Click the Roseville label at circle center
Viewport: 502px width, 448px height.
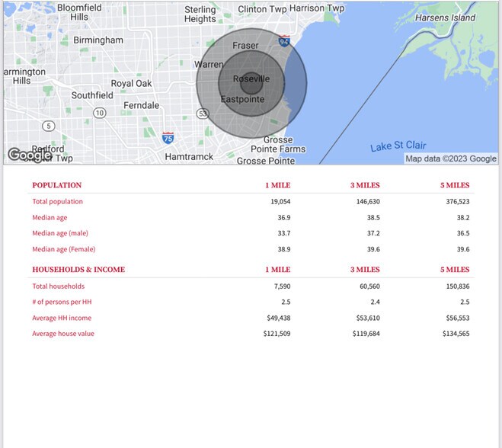click(251, 79)
